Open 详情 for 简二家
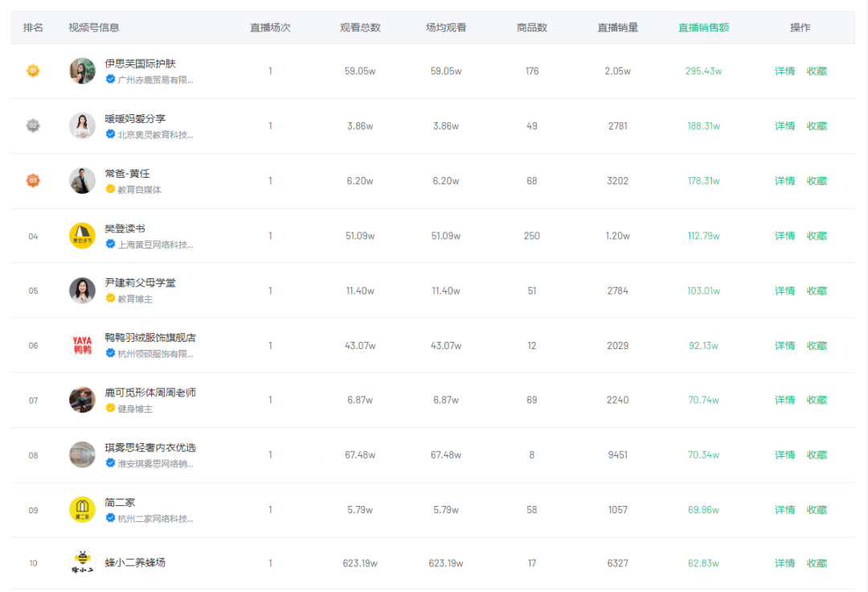 click(x=784, y=509)
